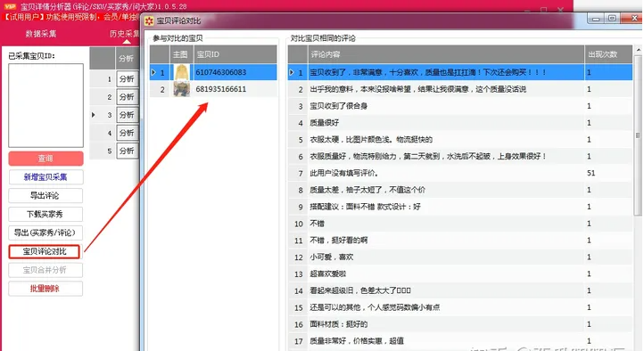The height and width of the screenshot is (351, 644).
Task: Select comment 小可爱，喜欢
Action: [460, 257]
